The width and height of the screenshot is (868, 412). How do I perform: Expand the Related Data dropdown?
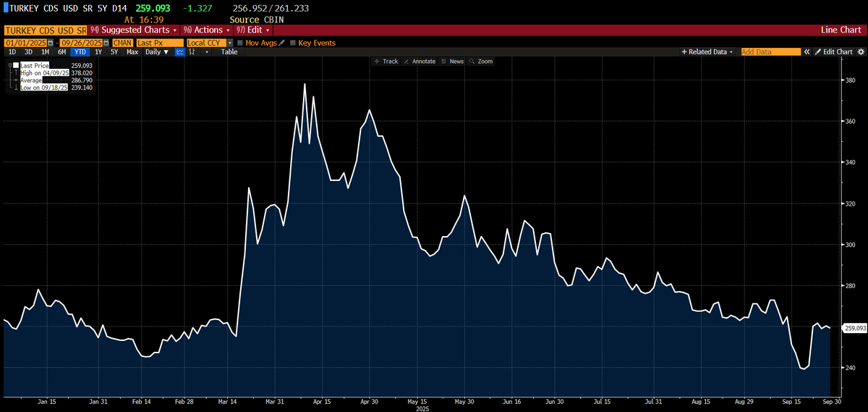[707, 52]
